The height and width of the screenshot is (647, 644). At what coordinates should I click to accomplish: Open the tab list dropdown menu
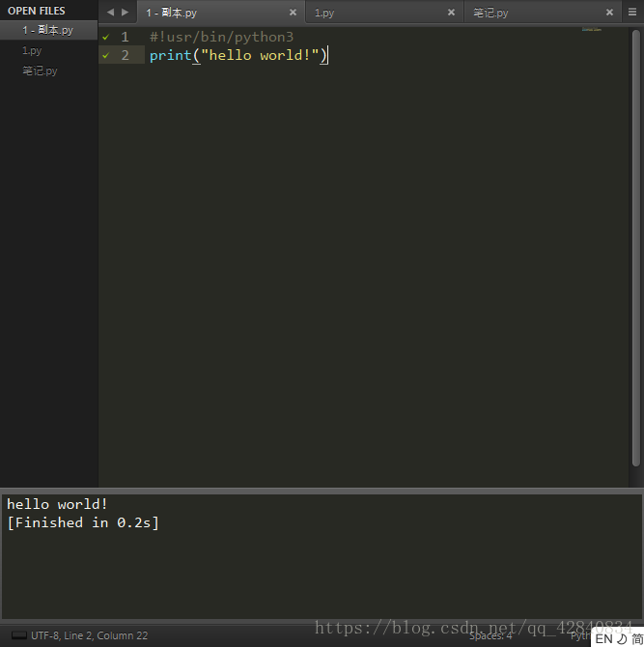point(632,12)
